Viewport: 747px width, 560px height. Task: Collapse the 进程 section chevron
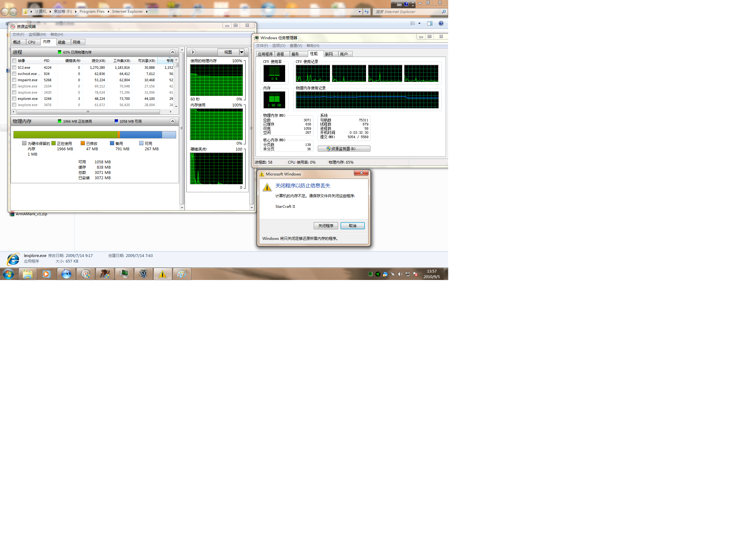coord(172,52)
